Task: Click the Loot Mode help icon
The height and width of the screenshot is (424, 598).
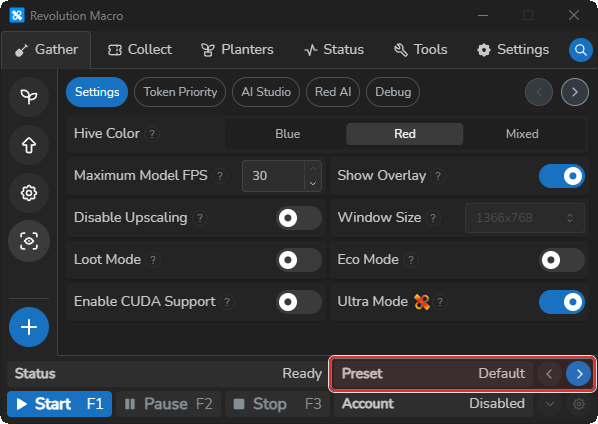Action: [153, 260]
